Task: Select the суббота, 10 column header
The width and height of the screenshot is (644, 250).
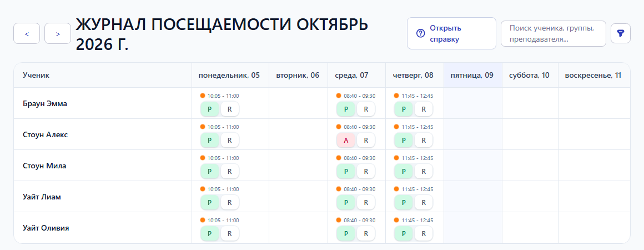Action: tap(530, 75)
